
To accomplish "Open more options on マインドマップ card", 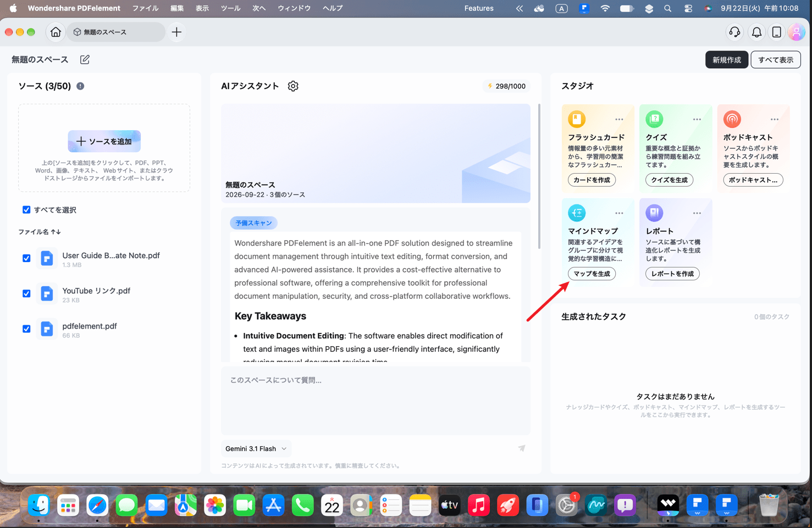I will 619,213.
